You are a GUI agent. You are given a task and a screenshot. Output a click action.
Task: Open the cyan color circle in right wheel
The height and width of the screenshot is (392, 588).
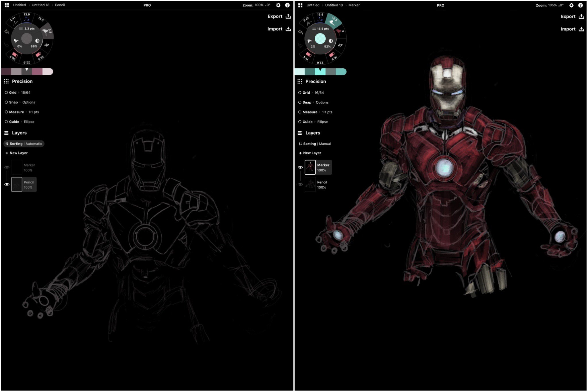(320, 38)
